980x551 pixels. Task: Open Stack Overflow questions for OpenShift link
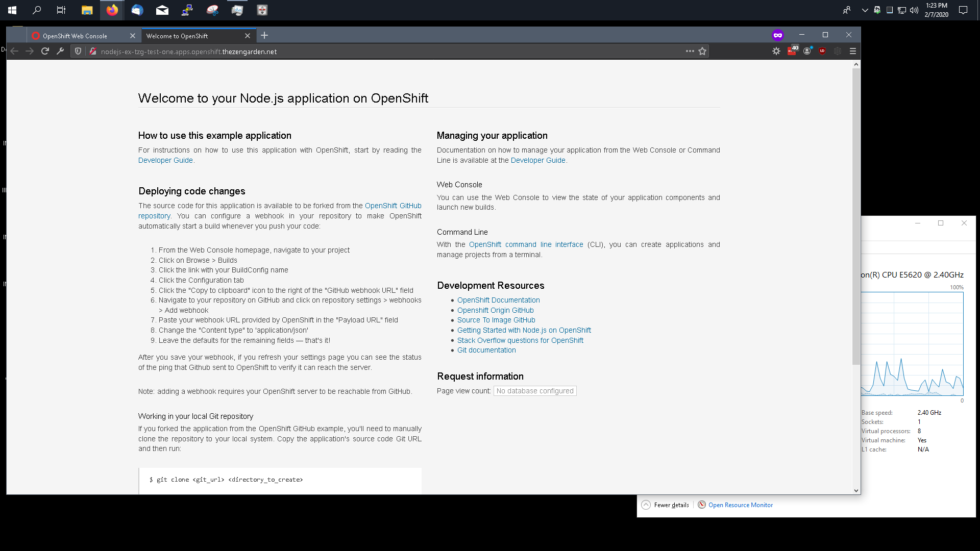pyautogui.click(x=520, y=340)
